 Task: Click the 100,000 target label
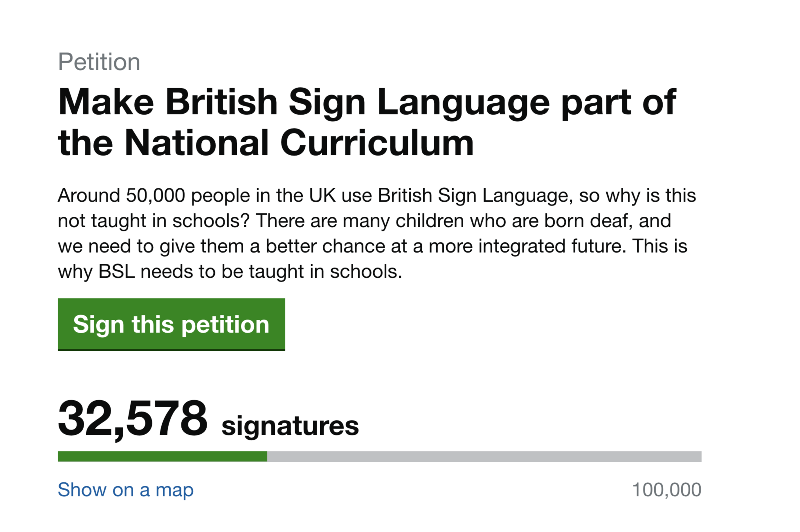pyautogui.click(x=667, y=490)
